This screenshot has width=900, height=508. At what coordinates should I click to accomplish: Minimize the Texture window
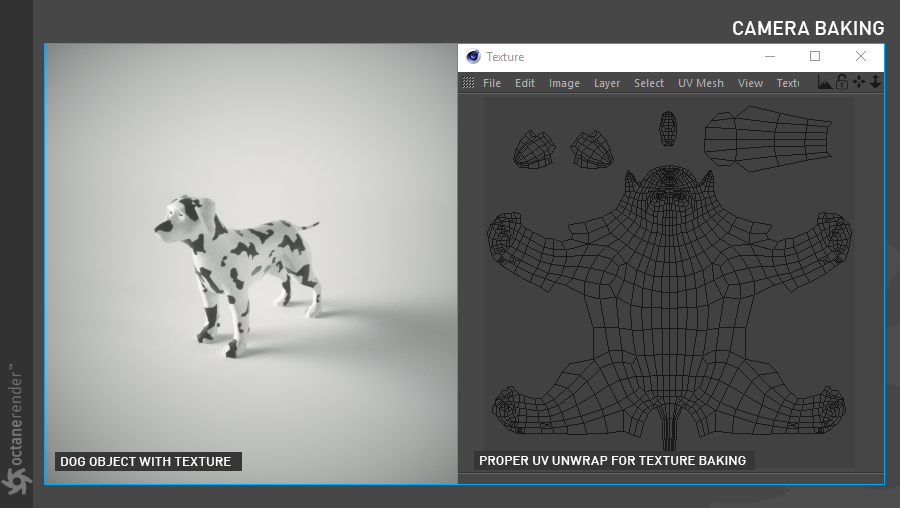(x=770, y=56)
